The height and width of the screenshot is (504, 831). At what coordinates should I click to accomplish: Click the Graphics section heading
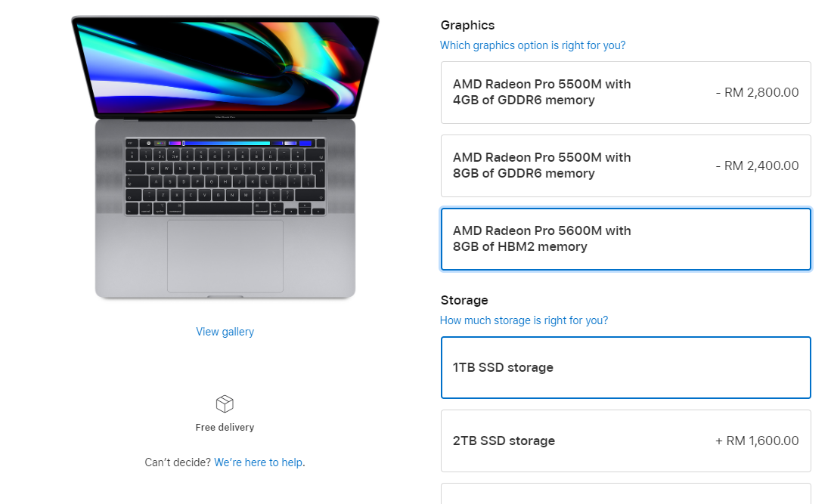(x=467, y=26)
